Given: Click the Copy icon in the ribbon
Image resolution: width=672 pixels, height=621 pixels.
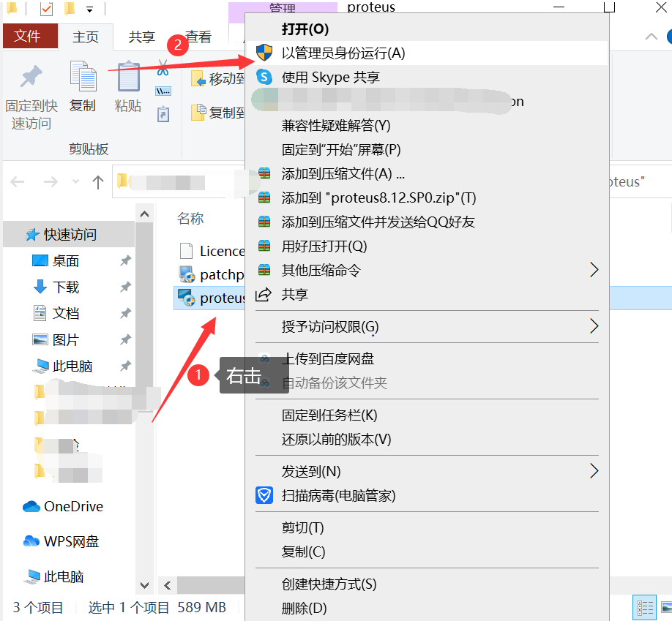Looking at the screenshot, I should point(83,76).
